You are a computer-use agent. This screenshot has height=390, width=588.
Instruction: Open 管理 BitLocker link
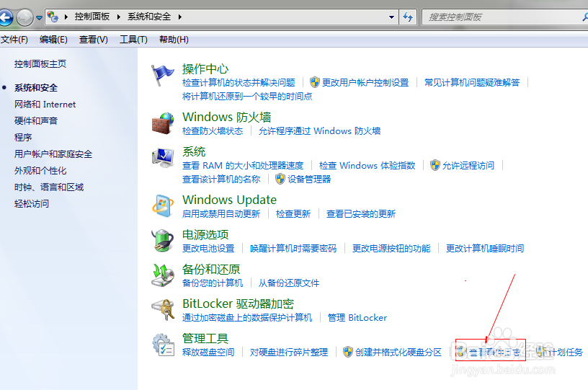coord(357,318)
